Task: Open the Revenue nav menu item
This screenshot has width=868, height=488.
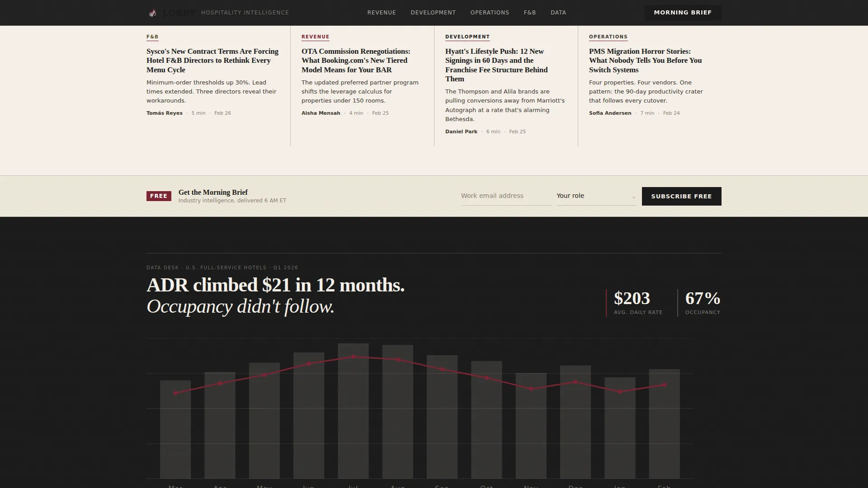Action: point(382,13)
